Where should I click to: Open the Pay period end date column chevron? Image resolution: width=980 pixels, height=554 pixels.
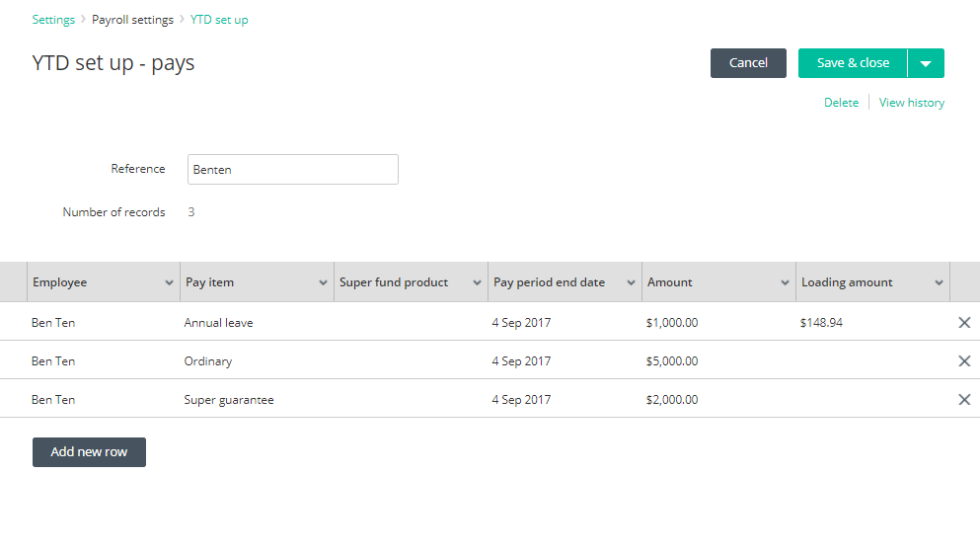632,282
